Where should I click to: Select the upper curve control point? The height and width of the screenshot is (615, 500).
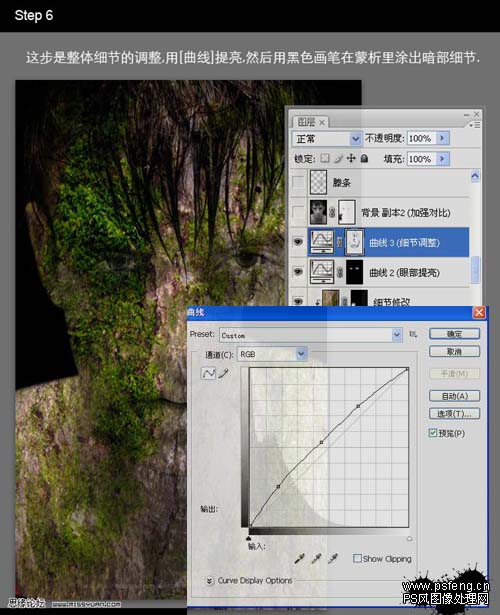tap(358, 406)
